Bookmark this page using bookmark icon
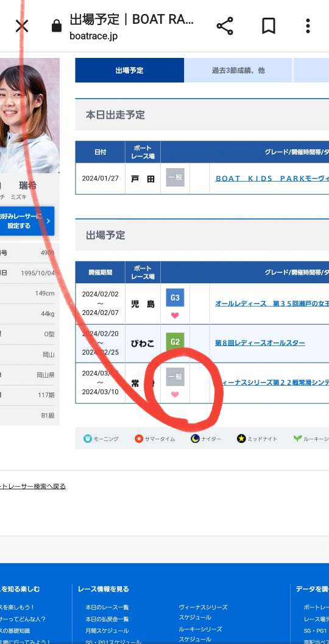Image resolution: width=329 pixels, height=644 pixels. pos(268,26)
